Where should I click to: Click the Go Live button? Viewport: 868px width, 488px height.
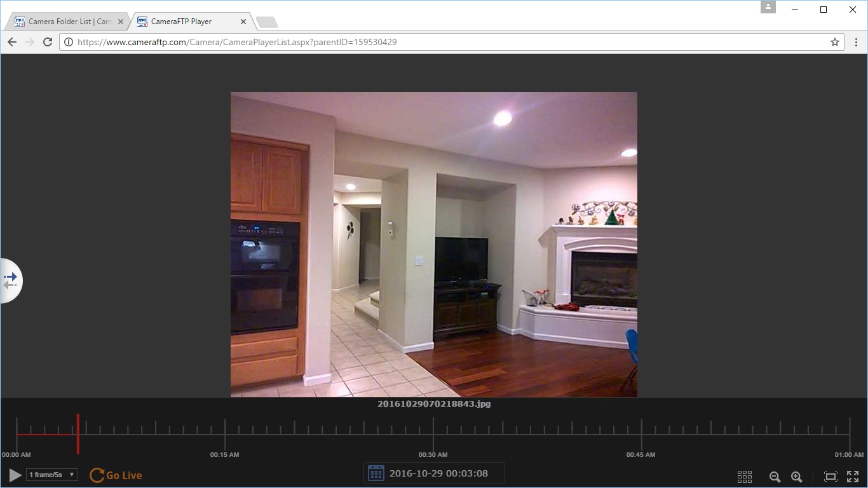(x=115, y=474)
